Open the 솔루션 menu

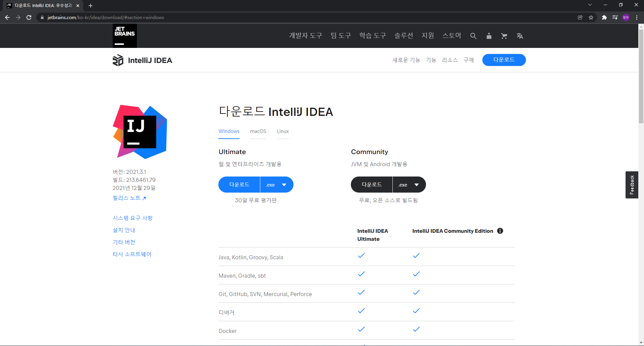(x=404, y=36)
